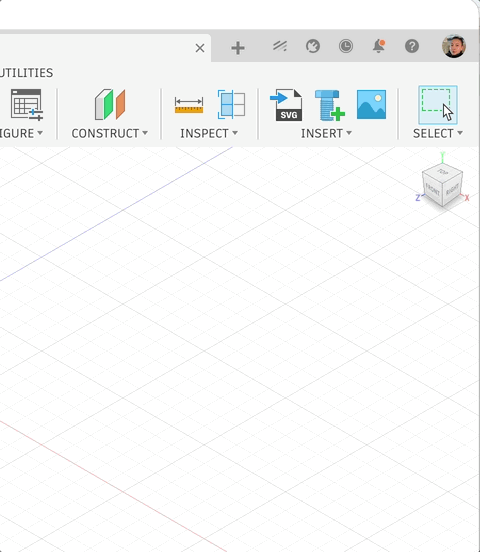This screenshot has height=552, width=480.
Task: Click the Insert McMaster-Carr bolt icon
Action: [x=330, y=105]
